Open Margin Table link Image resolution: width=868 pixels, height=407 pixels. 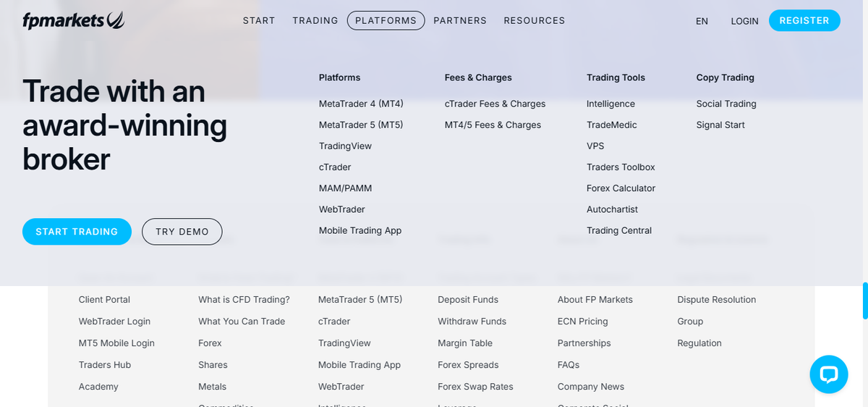pyautogui.click(x=465, y=343)
